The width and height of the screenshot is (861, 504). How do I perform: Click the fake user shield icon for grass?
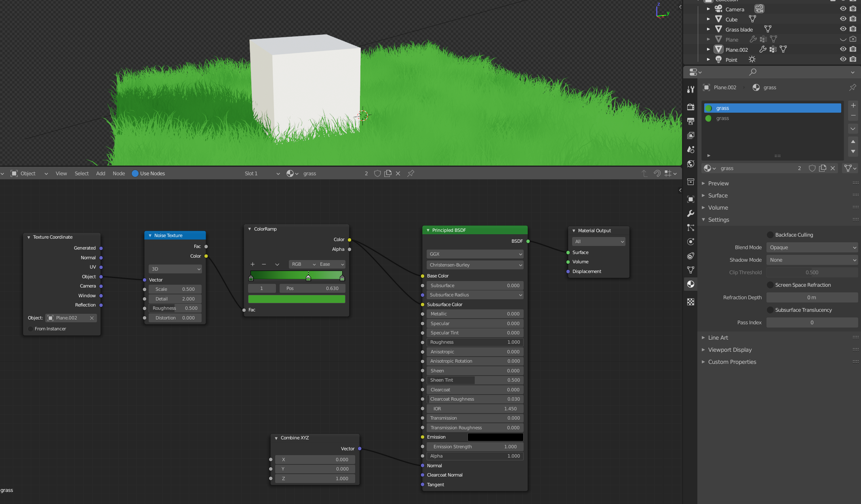pos(377,173)
